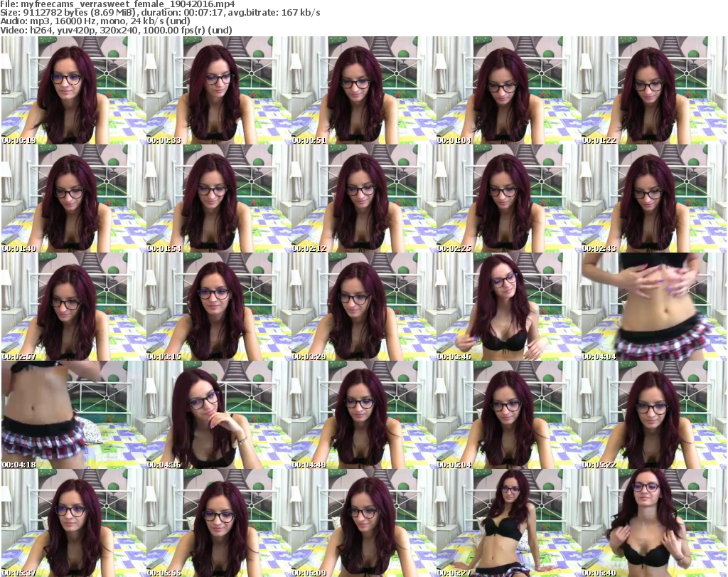Open the thumbnail stamped 00:06:40
The height and width of the screenshot is (577, 728).
tap(653, 523)
